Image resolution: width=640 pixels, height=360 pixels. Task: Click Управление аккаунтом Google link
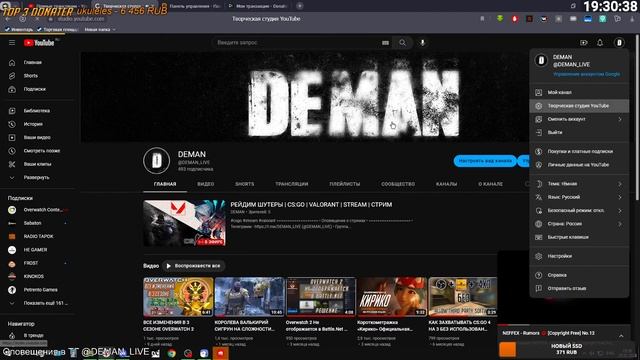pos(587,74)
